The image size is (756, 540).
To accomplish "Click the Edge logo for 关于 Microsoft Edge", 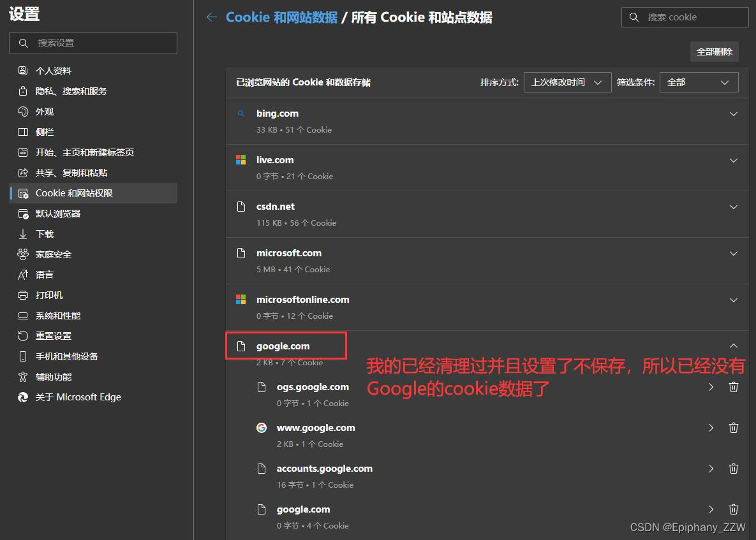I will pos(23,397).
